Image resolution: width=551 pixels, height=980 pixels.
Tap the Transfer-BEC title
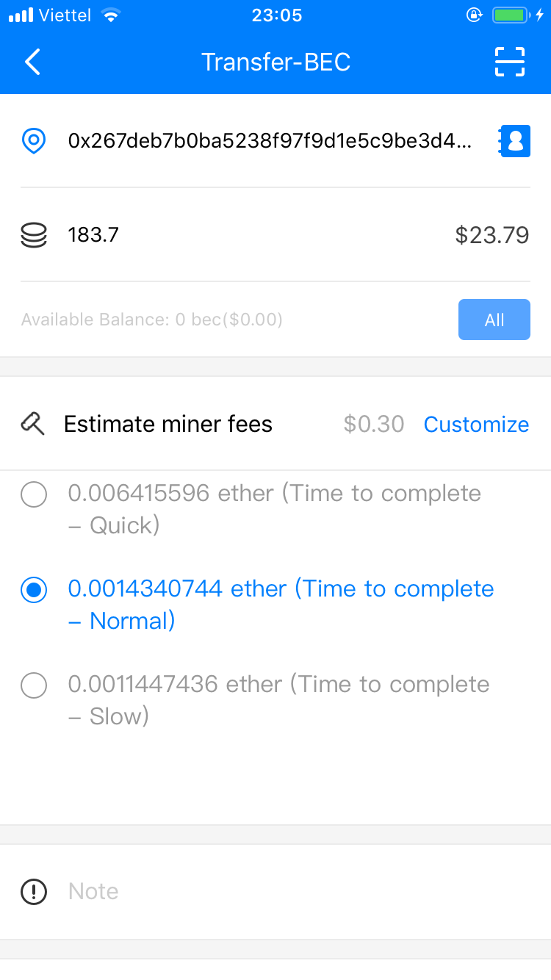(x=275, y=62)
